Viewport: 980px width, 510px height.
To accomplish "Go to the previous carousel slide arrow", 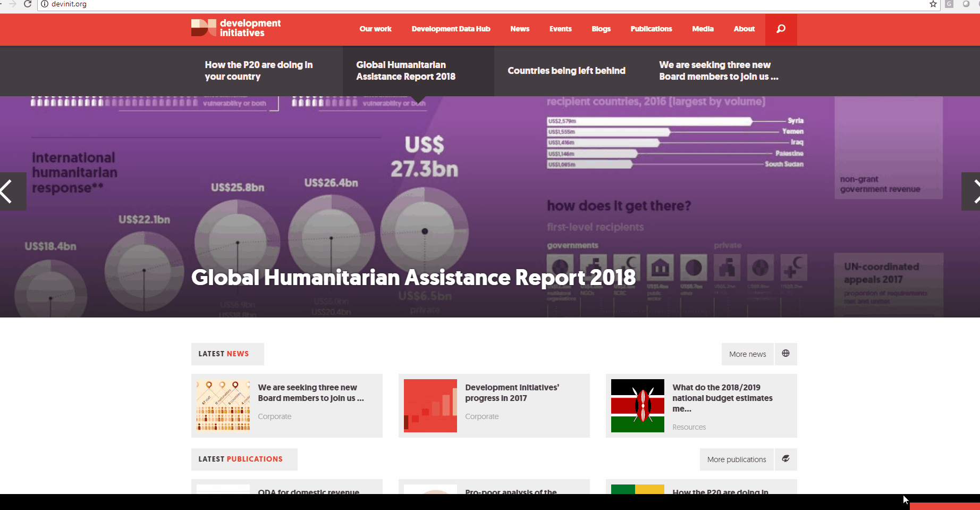I will point(13,191).
